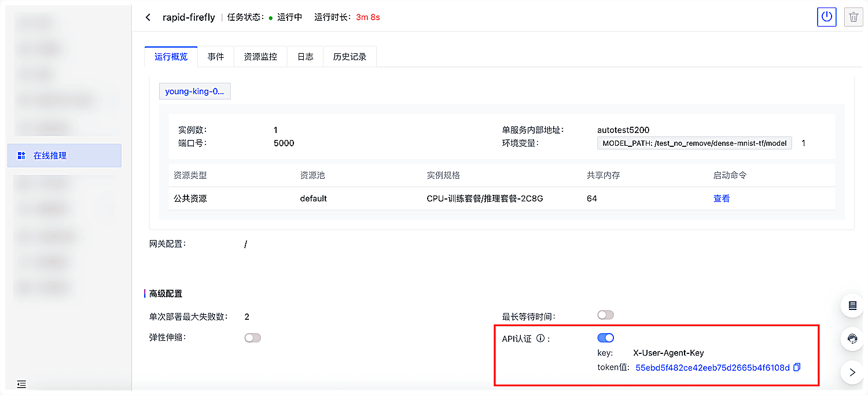Enable the 弹性伸缩 switch
The image size is (868, 395).
[253, 338]
